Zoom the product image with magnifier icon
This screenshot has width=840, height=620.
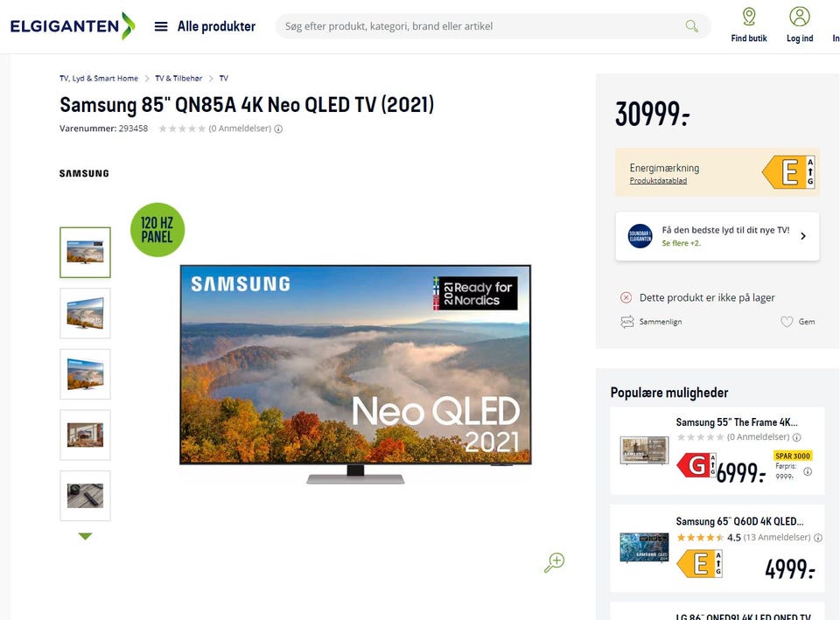pyautogui.click(x=555, y=562)
